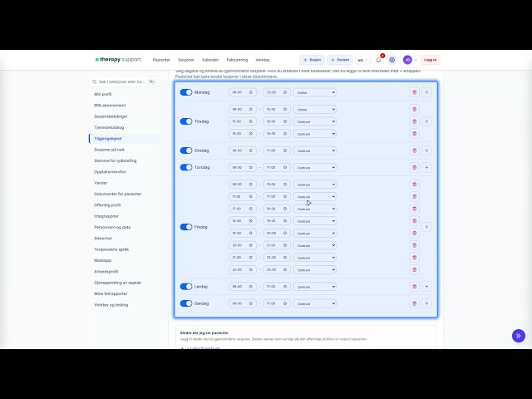
Task: Open the Sesjoner menu
Action: [186, 60]
